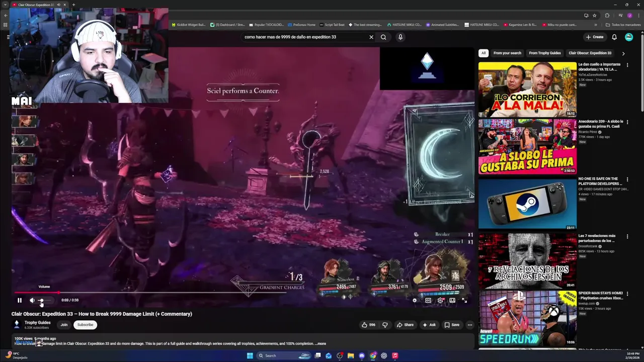Screen dimensions: 644x362
Task: Switch to theater mode
Action: pyautogui.click(x=452, y=300)
